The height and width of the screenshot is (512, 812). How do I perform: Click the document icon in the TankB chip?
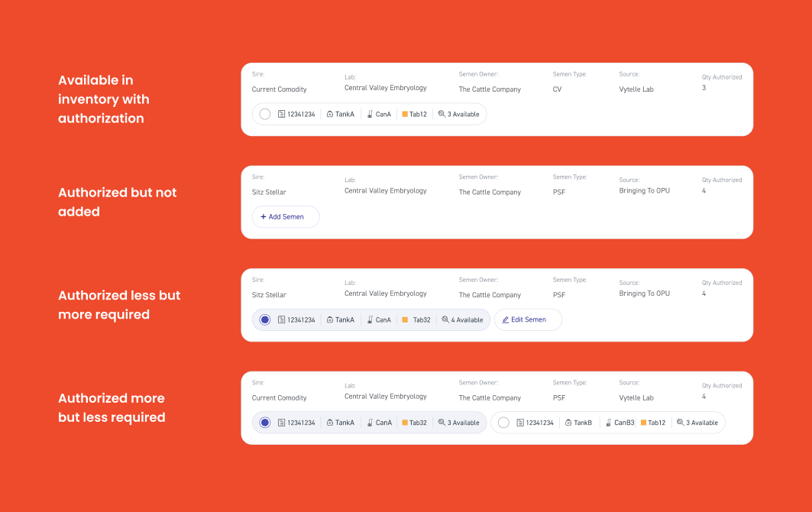coord(520,423)
